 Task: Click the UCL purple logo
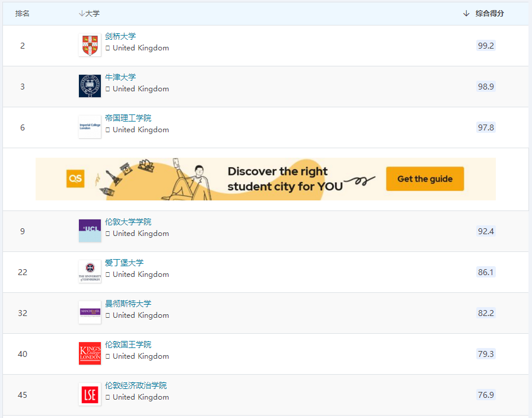(x=90, y=231)
